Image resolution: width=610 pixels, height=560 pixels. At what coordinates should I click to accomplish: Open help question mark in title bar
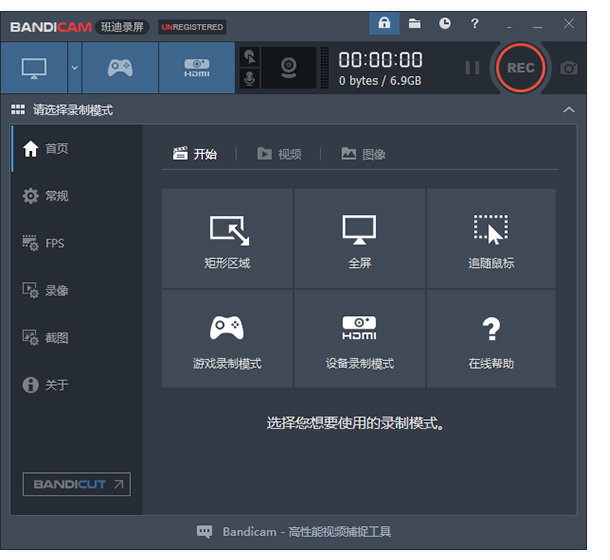click(x=475, y=23)
